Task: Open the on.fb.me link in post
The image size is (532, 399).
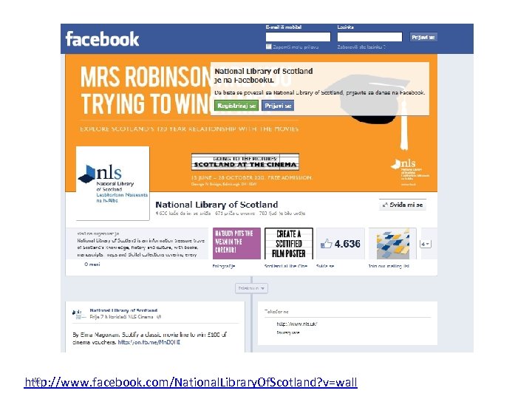Action: click(149, 342)
